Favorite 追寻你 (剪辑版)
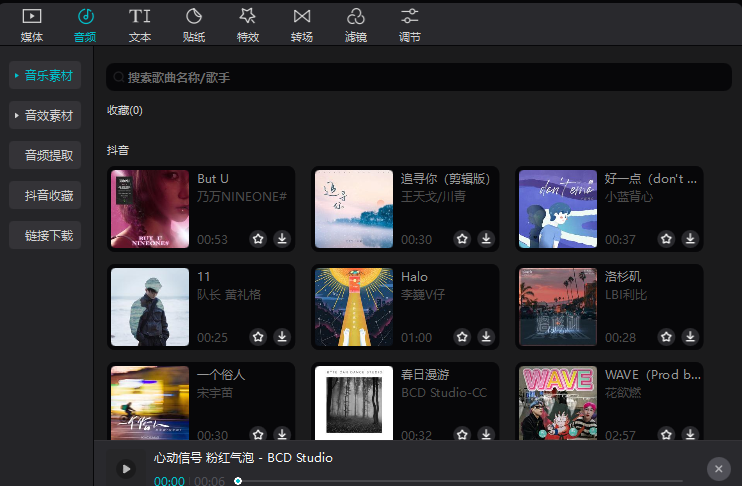Image resolution: width=742 pixels, height=486 pixels. click(462, 239)
